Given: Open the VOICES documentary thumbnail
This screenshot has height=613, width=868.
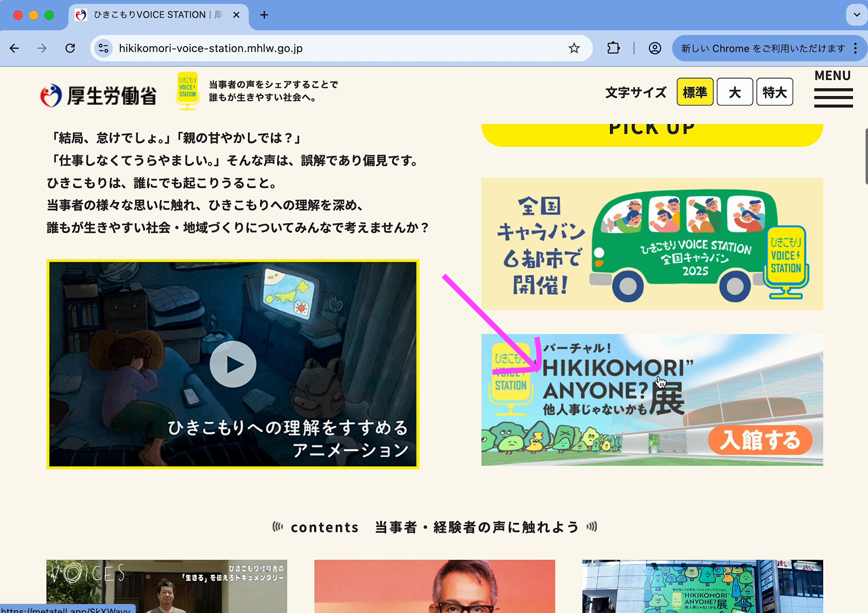Looking at the screenshot, I should (166, 586).
